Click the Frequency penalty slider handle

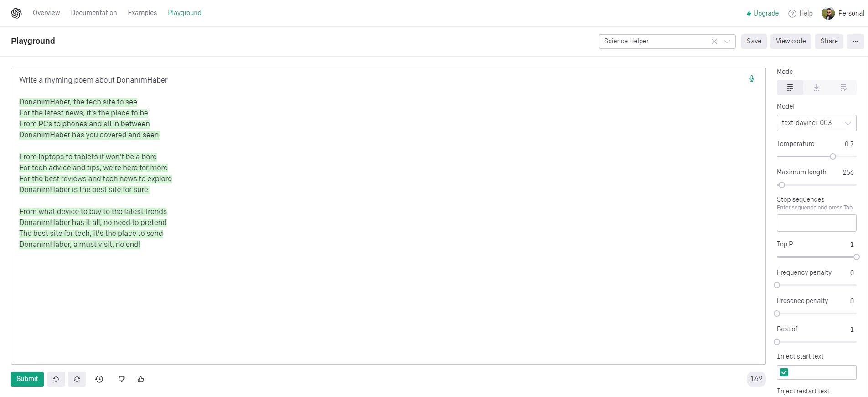coord(777,285)
